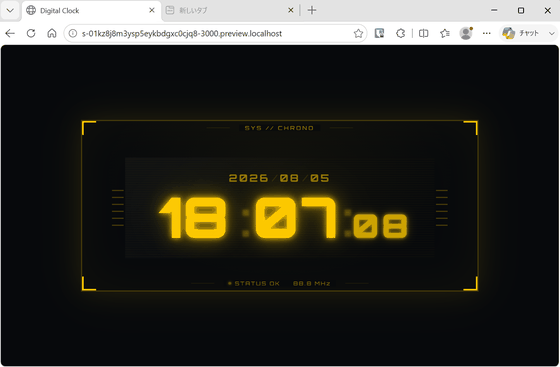Open the favorites list
The width and height of the screenshot is (560, 367).
(x=445, y=33)
